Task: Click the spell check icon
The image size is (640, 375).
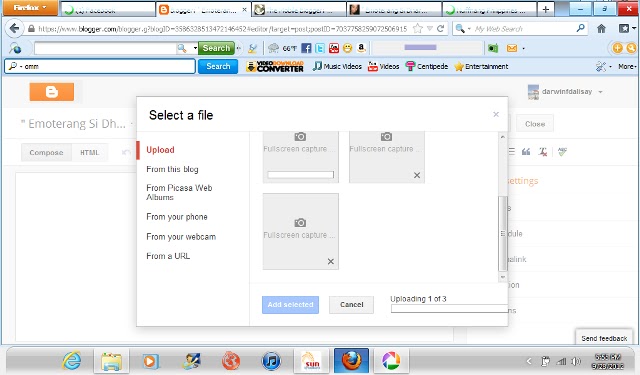Action: [x=562, y=152]
